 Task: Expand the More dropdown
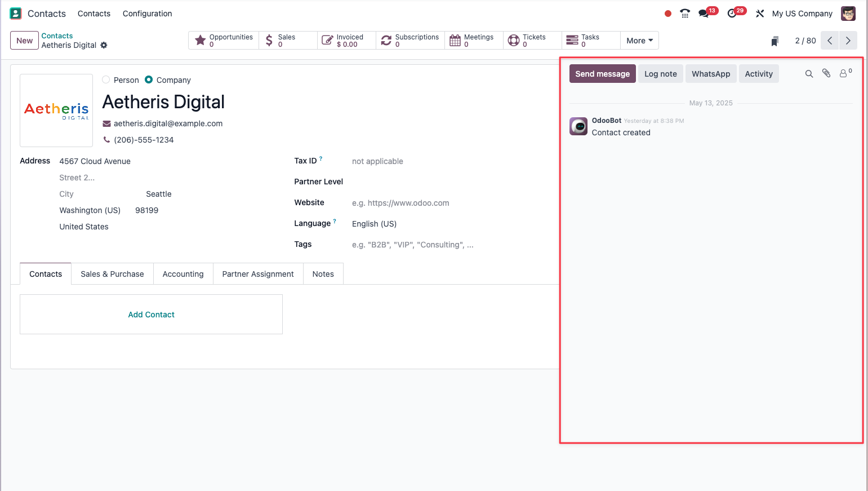tap(639, 41)
